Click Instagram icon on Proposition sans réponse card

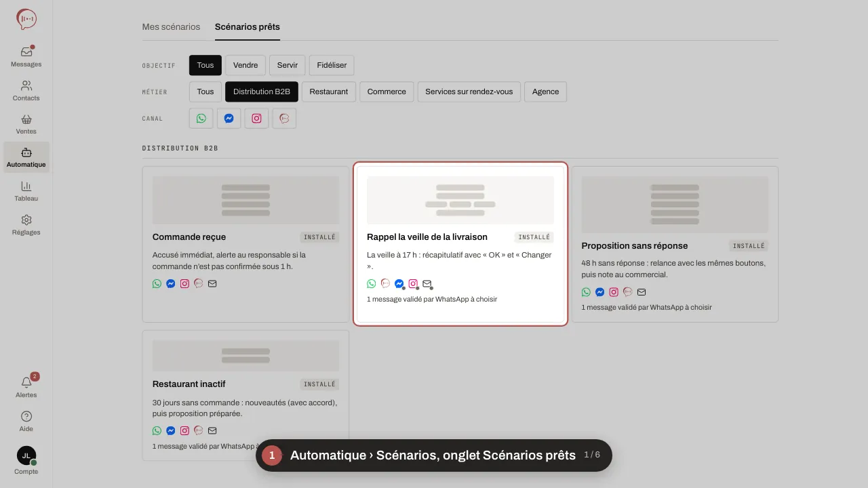click(x=614, y=292)
